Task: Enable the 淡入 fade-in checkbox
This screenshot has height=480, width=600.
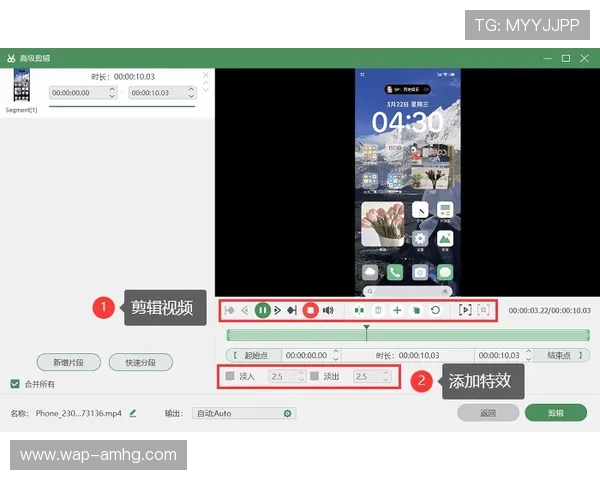Action: point(230,376)
